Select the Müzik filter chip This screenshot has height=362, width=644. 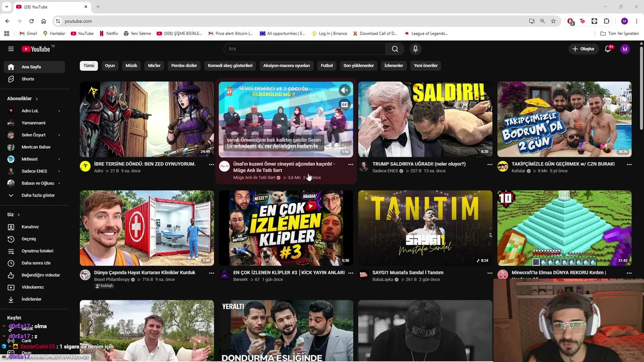click(x=131, y=65)
